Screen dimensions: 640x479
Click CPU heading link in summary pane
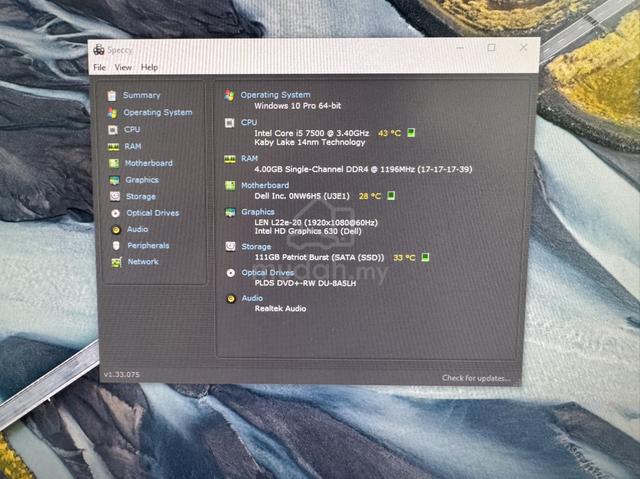point(249,122)
